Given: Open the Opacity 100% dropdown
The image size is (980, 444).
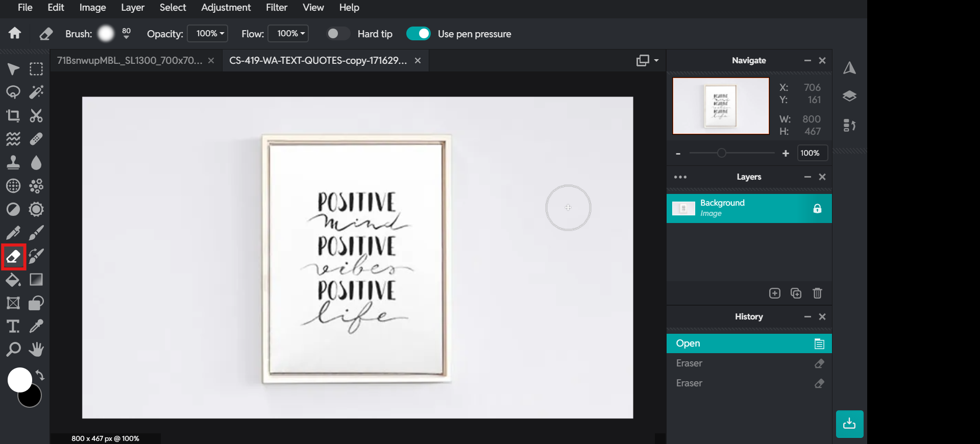Looking at the screenshot, I should click(x=208, y=34).
